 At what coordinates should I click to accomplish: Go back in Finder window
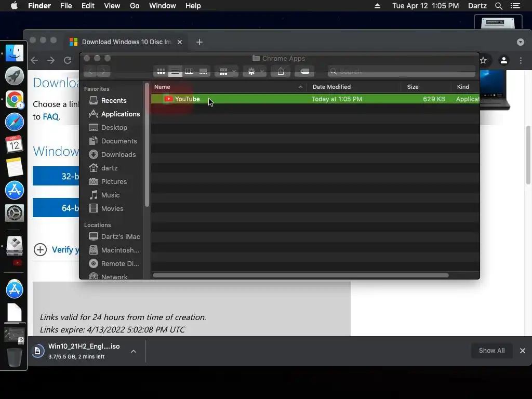coord(90,71)
